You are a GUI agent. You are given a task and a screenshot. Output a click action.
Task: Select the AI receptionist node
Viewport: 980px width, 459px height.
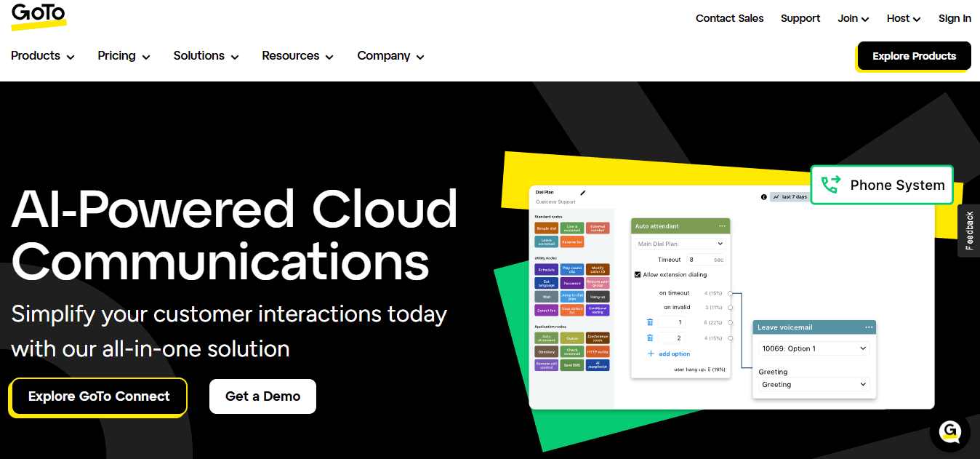click(x=598, y=364)
